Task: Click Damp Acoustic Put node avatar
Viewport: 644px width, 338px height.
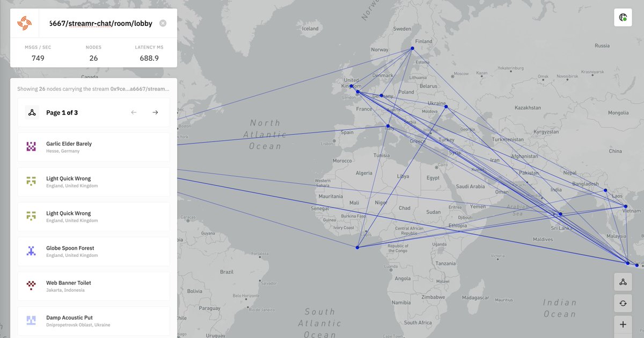Action: pos(31,321)
